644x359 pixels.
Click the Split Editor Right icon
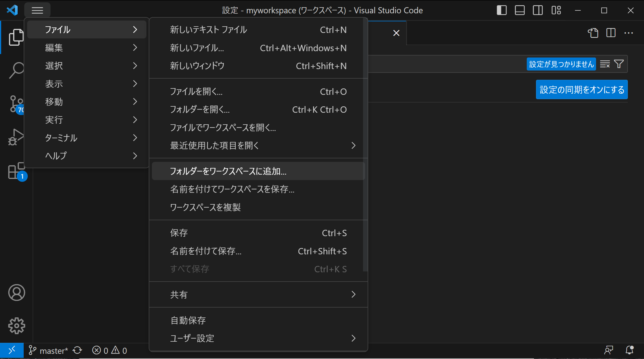pos(611,33)
